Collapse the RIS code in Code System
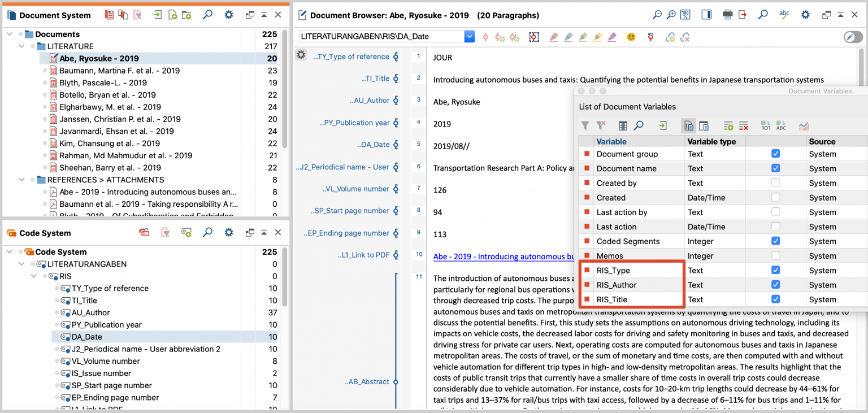The width and height of the screenshot is (868, 413). [34, 276]
